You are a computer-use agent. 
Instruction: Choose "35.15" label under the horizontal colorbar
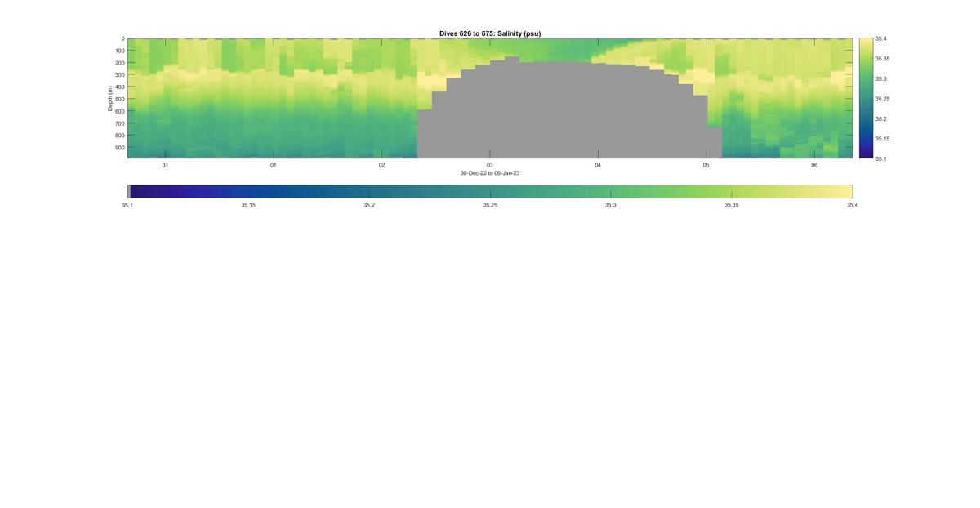click(248, 205)
